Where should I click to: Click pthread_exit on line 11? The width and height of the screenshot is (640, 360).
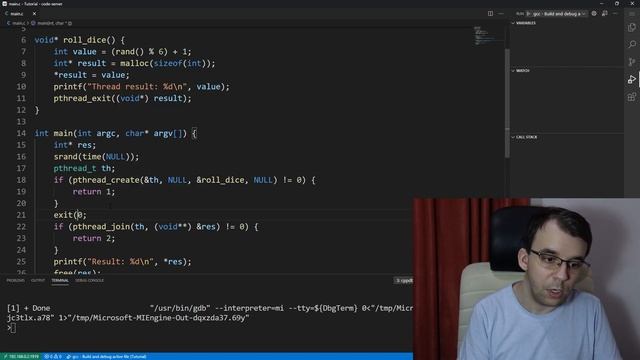click(x=82, y=98)
